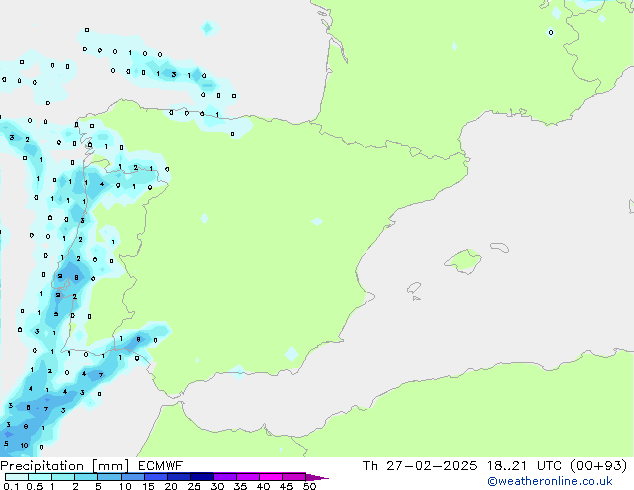Choose the 45–50 mm legend color swatch
This screenshot has height=490, width=634.
[294, 477]
